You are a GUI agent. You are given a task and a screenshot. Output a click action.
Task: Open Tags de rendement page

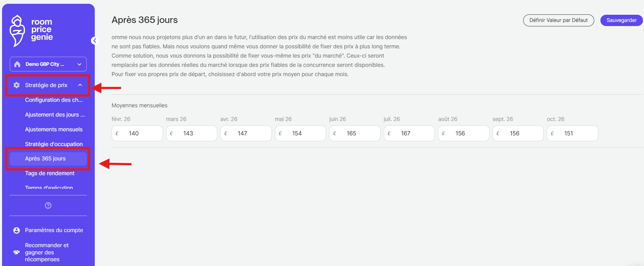pyautogui.click(x=50, y=173)
